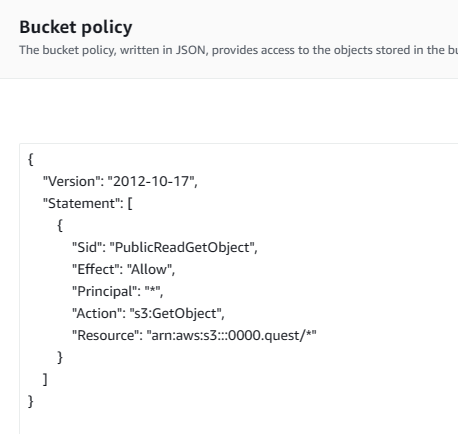This screenshot has width=458, height=434.
Task: Click the "Effect": "Allow" line
Action: [x=123, y=269]
